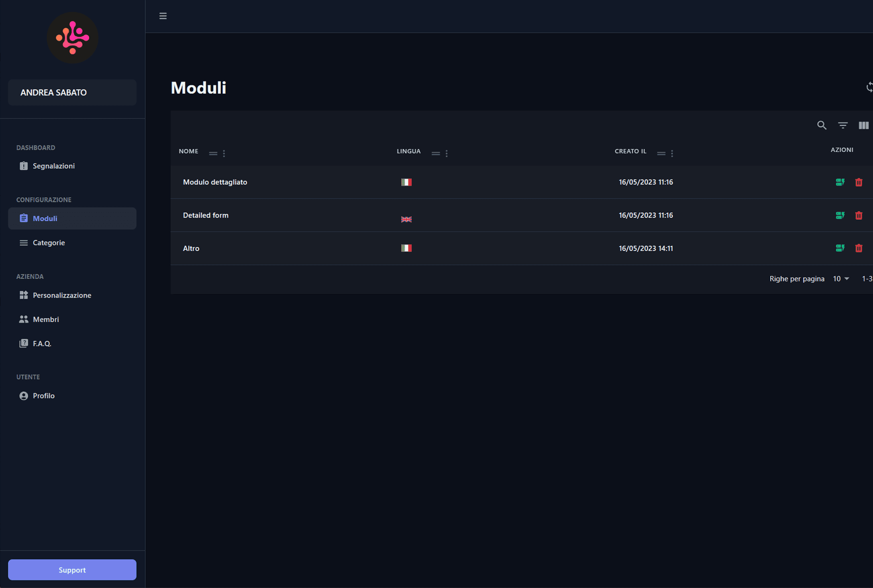Click the Detailed form name cell

tap(206, 215)
